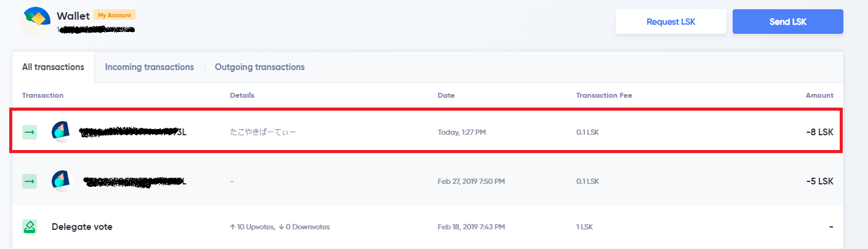Click the -5 LSK amount
868x249 pixels.
819,181
